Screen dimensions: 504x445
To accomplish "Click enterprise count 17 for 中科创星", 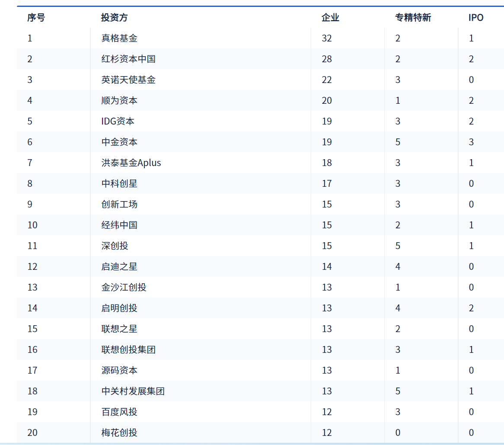I will tap(327, 184).
